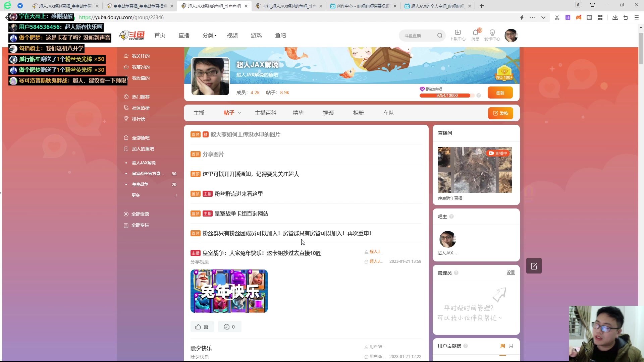This screenshot has height=362, width=644.
Task: Click the tab count box showing 6
Action: coord(578,5)
